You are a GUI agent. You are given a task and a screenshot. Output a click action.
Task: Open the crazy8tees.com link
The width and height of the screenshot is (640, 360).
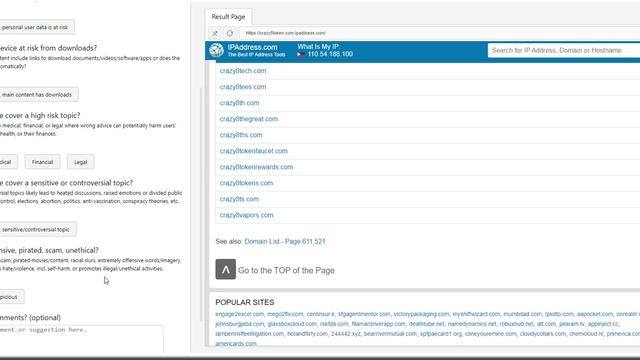coord(243,87)
